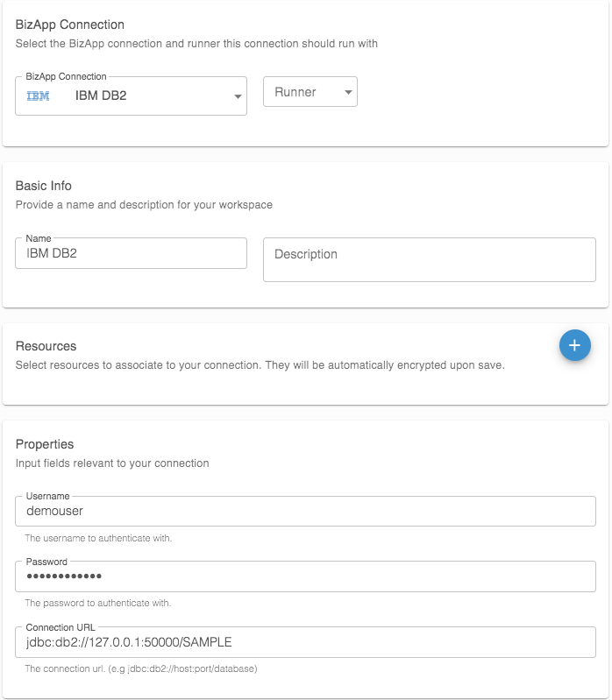Click the Resources section heading
This screenshot has width=612, height=700.
[x=46, y=346]
